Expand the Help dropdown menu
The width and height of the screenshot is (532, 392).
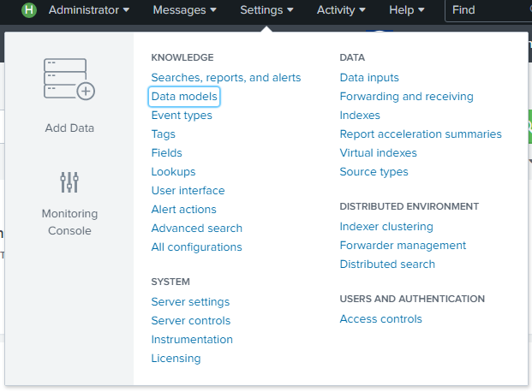click(x=406, y=10)
